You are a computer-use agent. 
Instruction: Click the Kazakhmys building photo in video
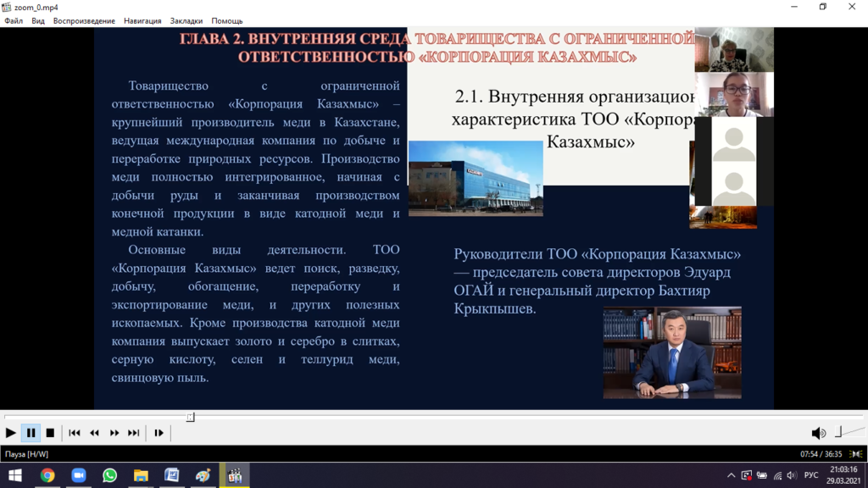476,178
